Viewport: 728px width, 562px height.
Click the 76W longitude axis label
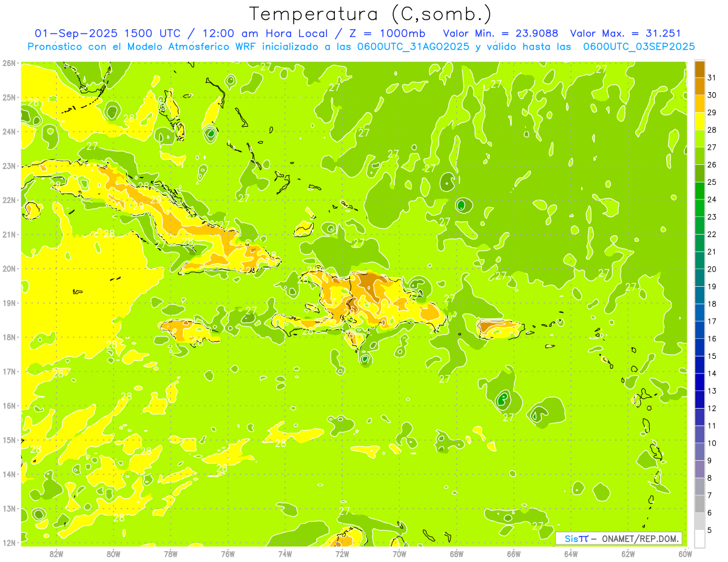coord(228,554)
